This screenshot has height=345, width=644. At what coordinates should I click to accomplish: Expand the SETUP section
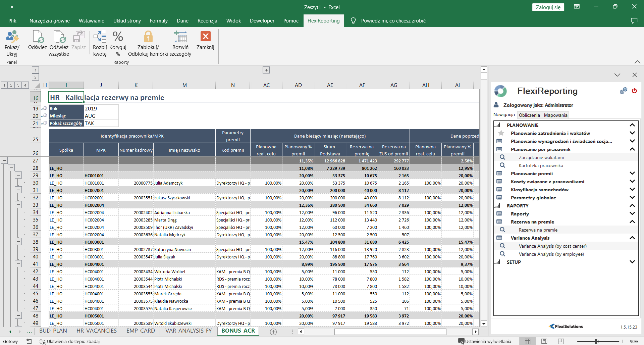(632, 262)
